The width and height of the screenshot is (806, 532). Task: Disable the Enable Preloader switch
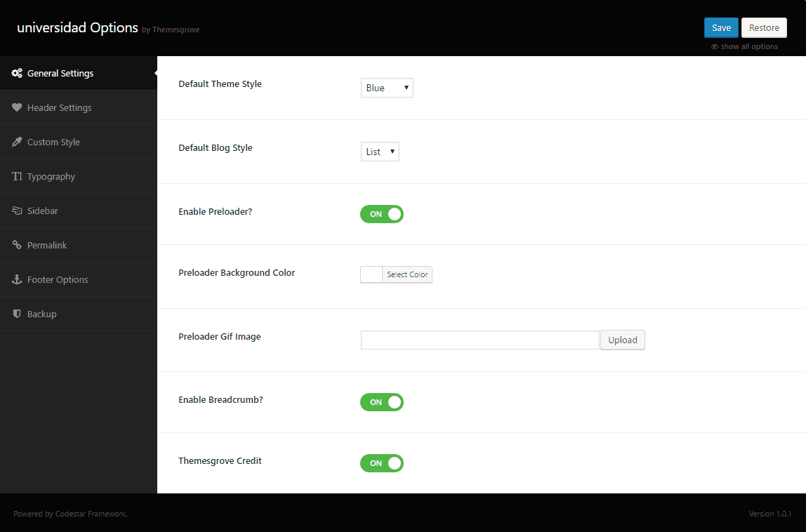(x=382, y=214)
